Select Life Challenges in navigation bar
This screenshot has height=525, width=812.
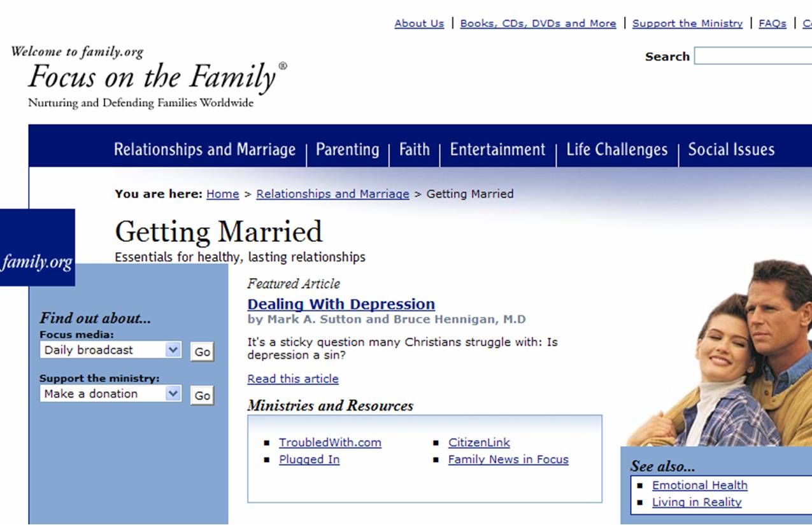(x=616, y=150)
